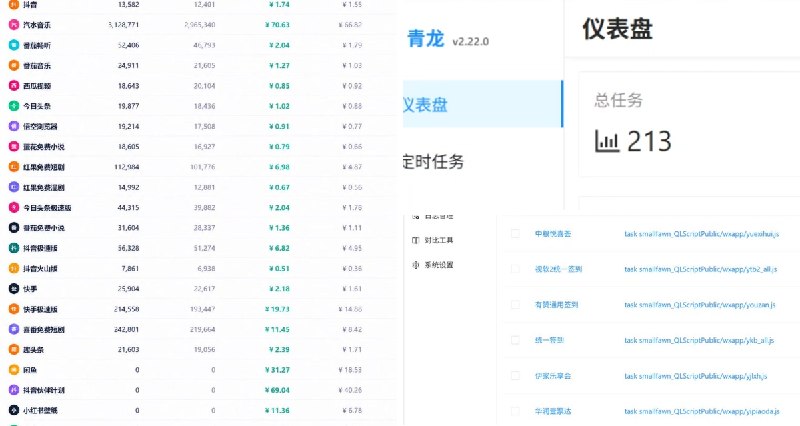Click the 今日头条 app name
The height and width of the screenshot is (426, 800).
(x=37, y=106)
